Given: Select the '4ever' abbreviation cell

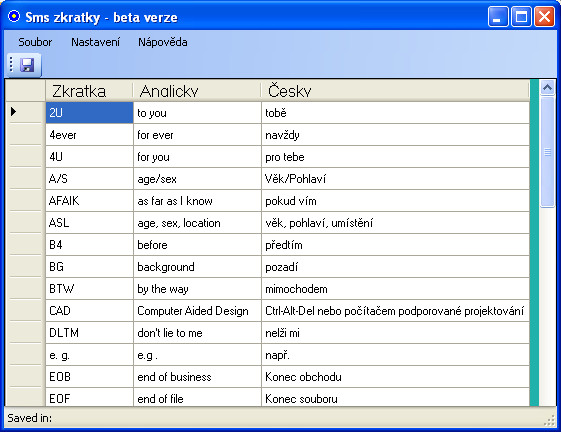Looking at the screenshot, I should pos(89,135).
